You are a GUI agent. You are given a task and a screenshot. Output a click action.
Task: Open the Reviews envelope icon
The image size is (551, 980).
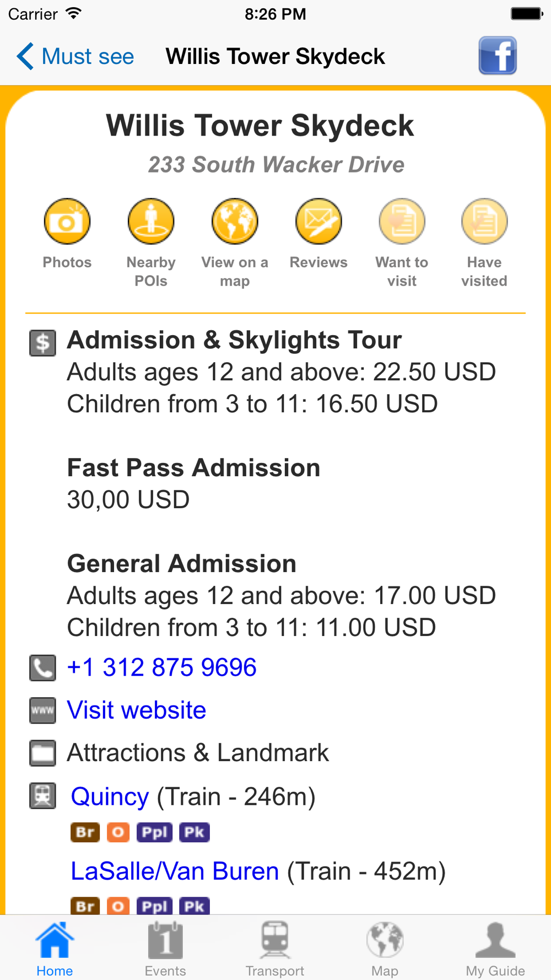[x=318, y=222]
